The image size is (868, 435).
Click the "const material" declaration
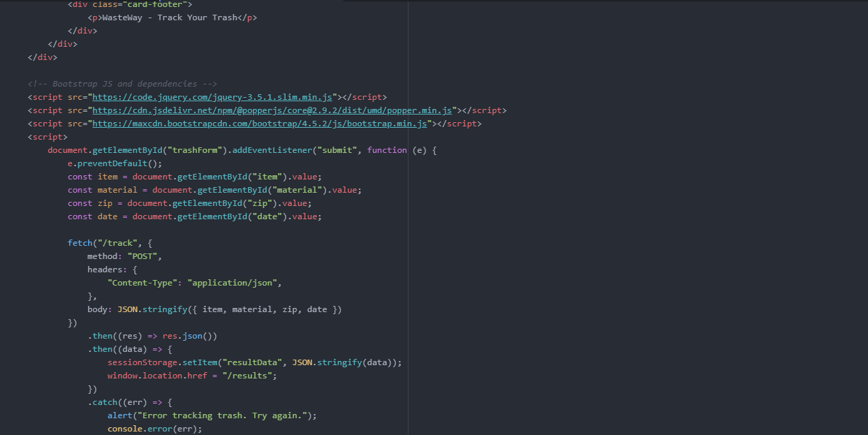[103, 190]
